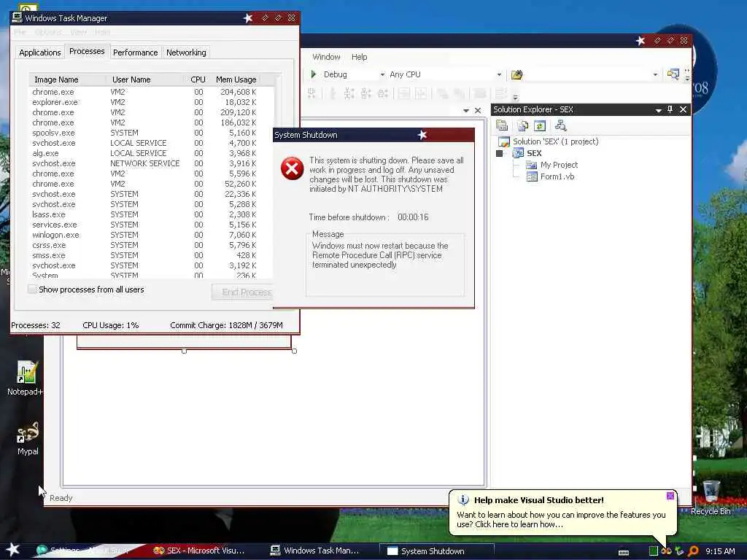
Task: Click the Help make Visual Studio better balloon text
Action: coord(539,500)
